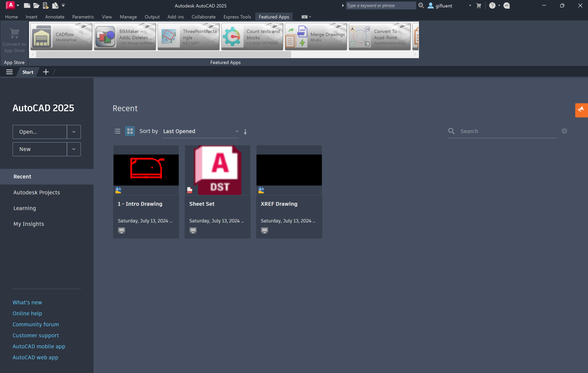Switch Recent files to list view

(117, 131)
